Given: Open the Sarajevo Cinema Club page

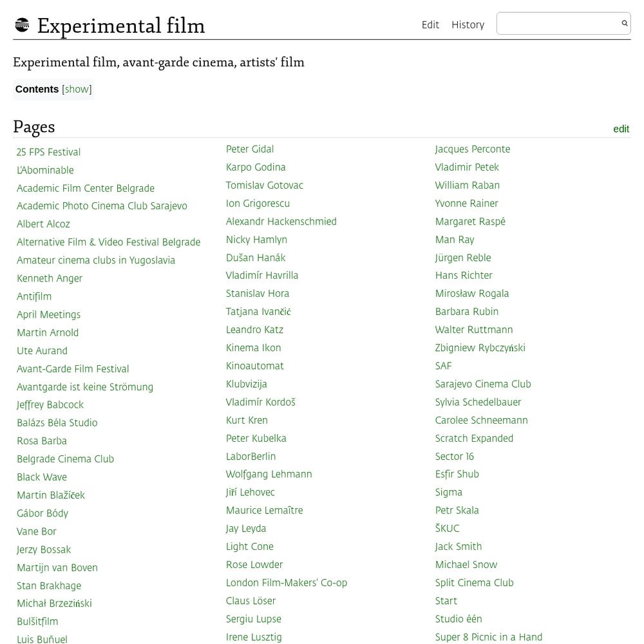Looking at the screenshot, I should pos(483,384).
